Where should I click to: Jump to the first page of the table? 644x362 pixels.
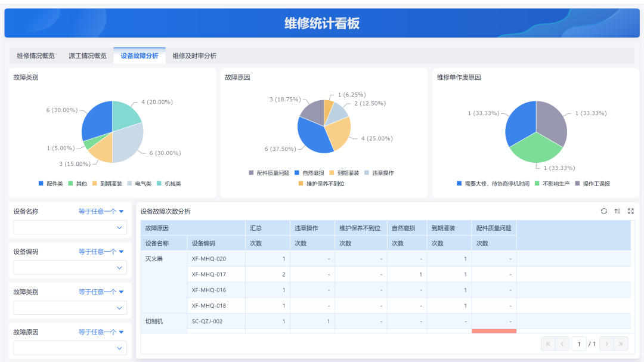click(x=548, y=344)
